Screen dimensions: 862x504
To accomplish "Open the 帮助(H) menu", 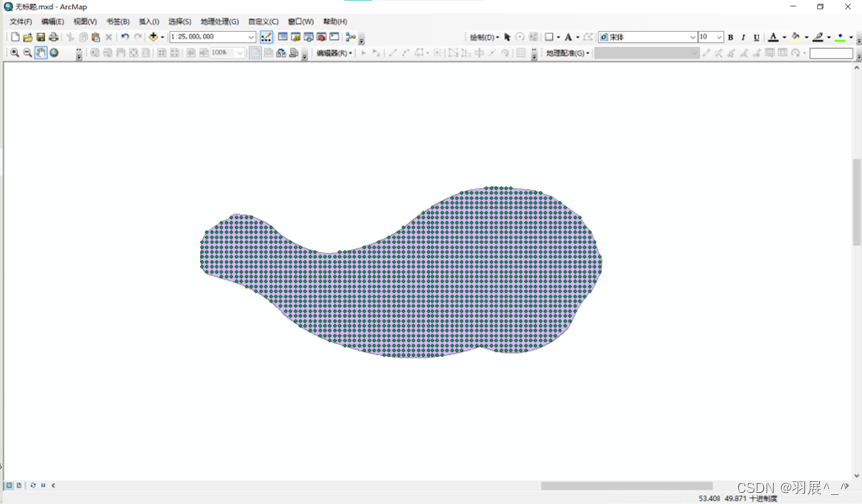I will tap(335, 22).
